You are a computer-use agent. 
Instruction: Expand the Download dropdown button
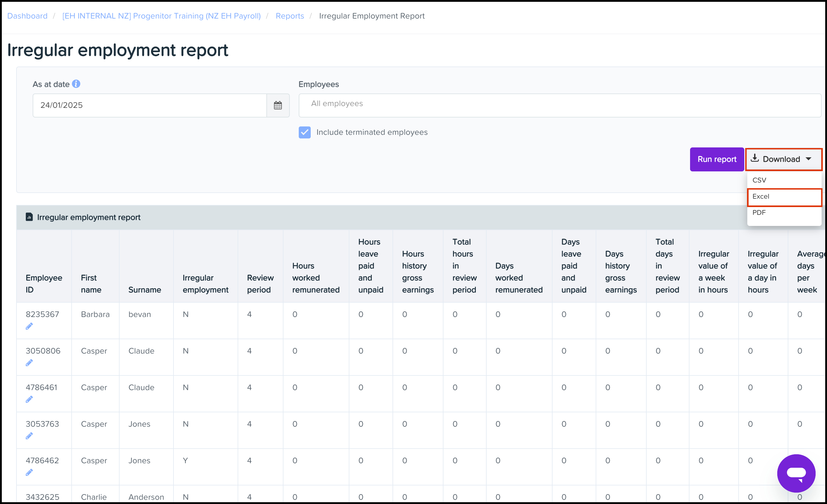point(784,159)
